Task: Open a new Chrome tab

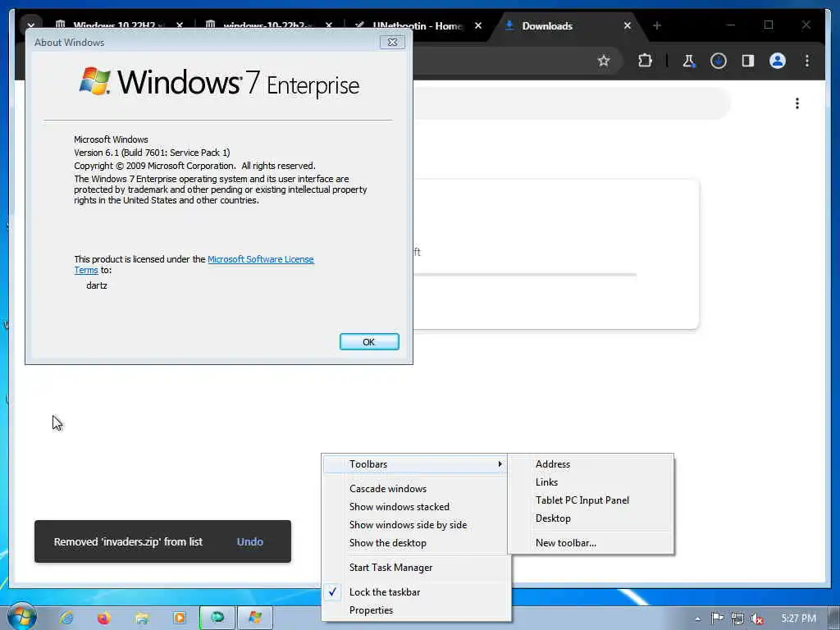Action: point(657,25)
